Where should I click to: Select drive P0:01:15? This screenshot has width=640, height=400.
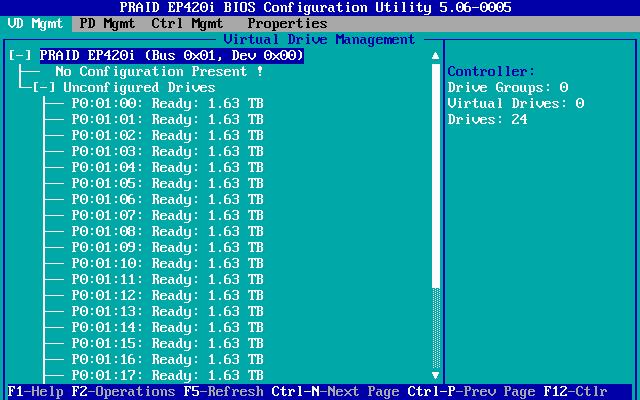point(167,343)
